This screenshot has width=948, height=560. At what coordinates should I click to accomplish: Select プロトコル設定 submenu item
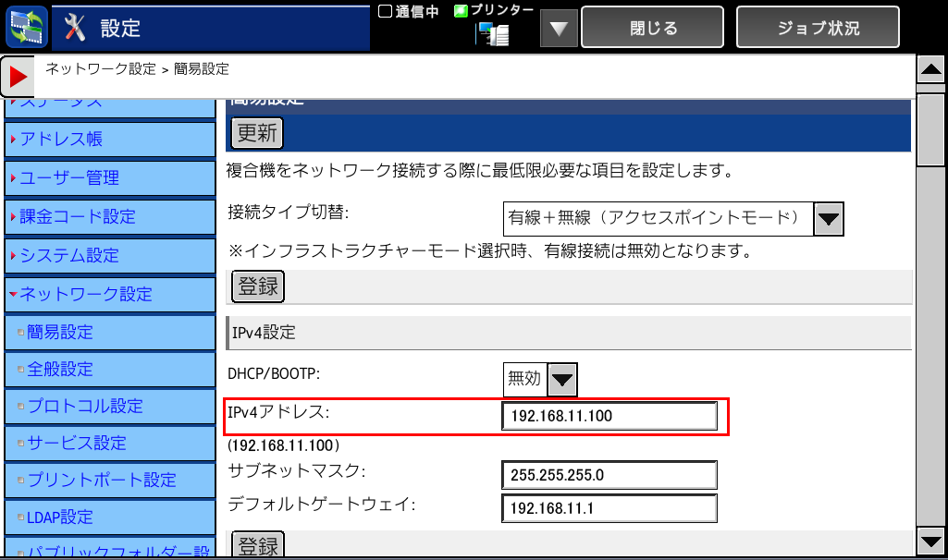(110, 406)
